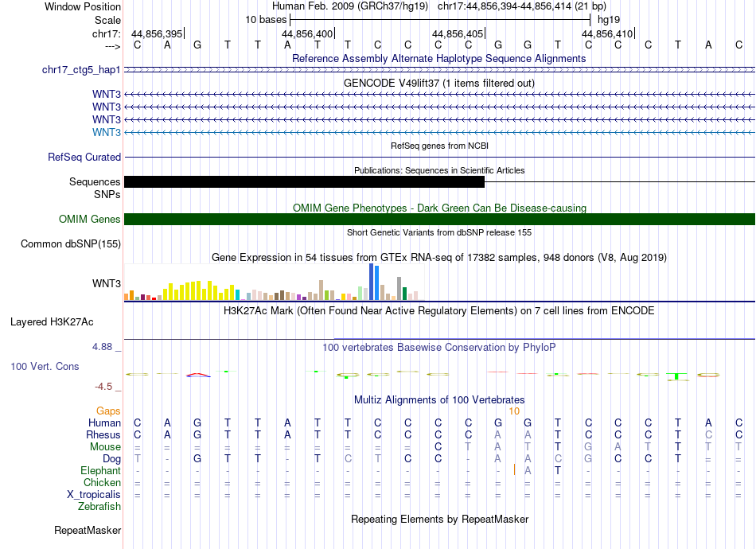Click the RefSeq Curated track label
Image resolution: width=756 pixels, height=549 pixels.
point(84,157)
